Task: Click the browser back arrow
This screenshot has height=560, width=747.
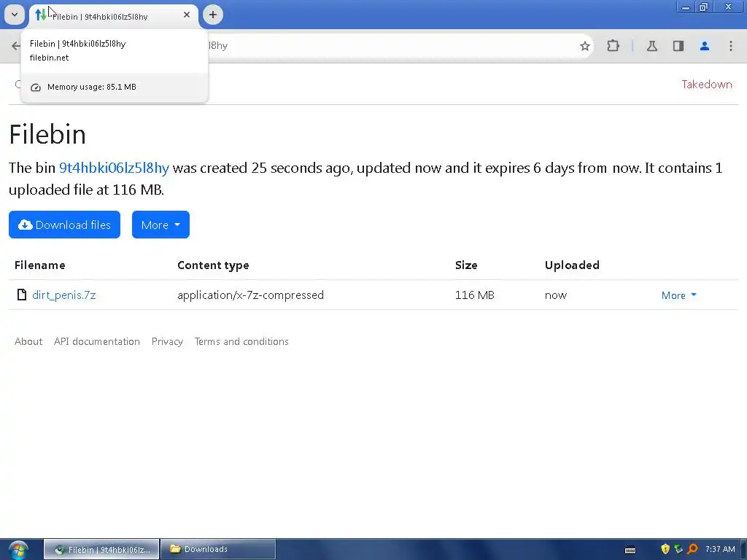Action: point(16,46)
